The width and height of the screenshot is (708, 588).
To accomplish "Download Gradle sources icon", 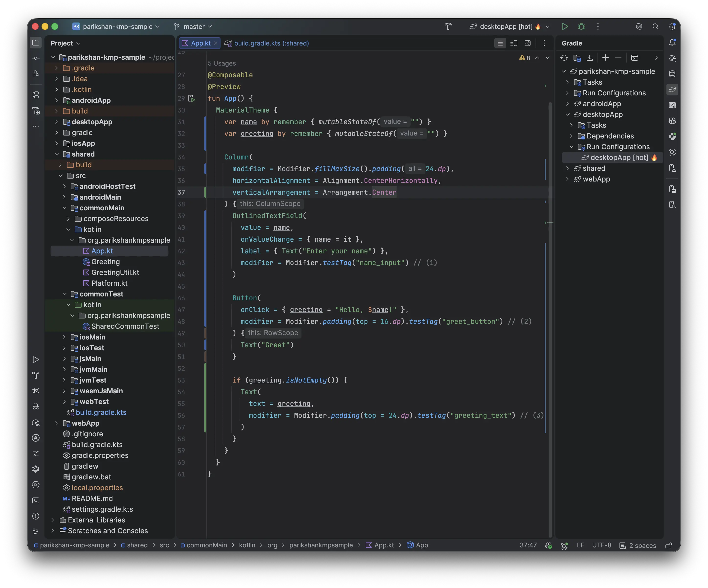I will 589,58.
